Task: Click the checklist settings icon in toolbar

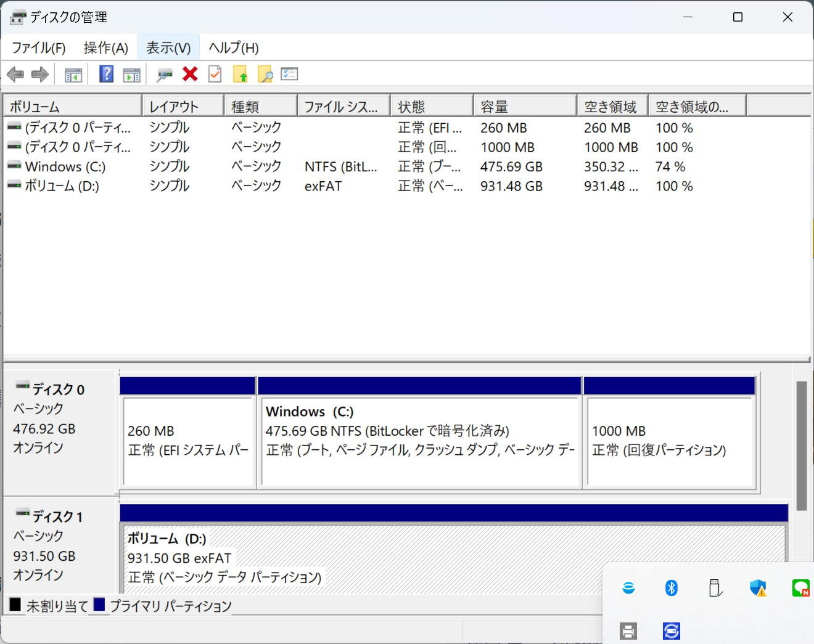Action: click(289, 75)
